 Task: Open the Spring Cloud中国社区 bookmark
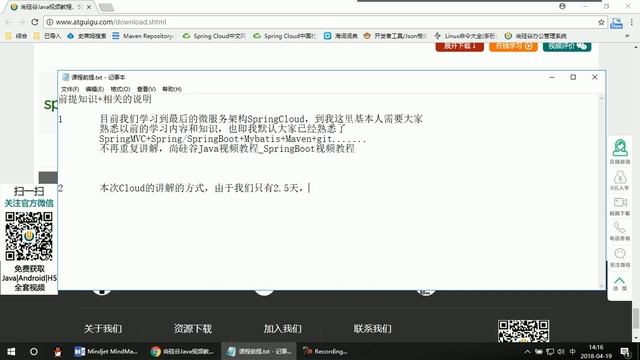tap(285, 36)
